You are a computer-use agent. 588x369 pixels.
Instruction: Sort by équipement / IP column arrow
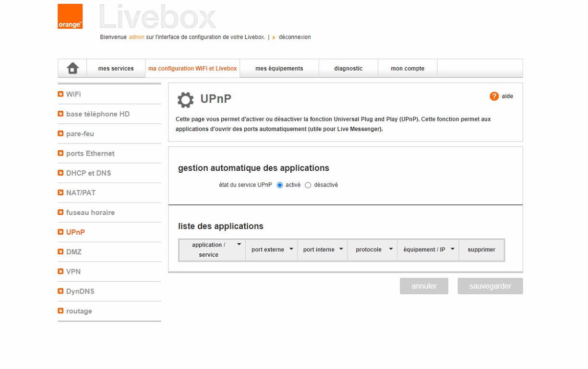click(452, 249)
